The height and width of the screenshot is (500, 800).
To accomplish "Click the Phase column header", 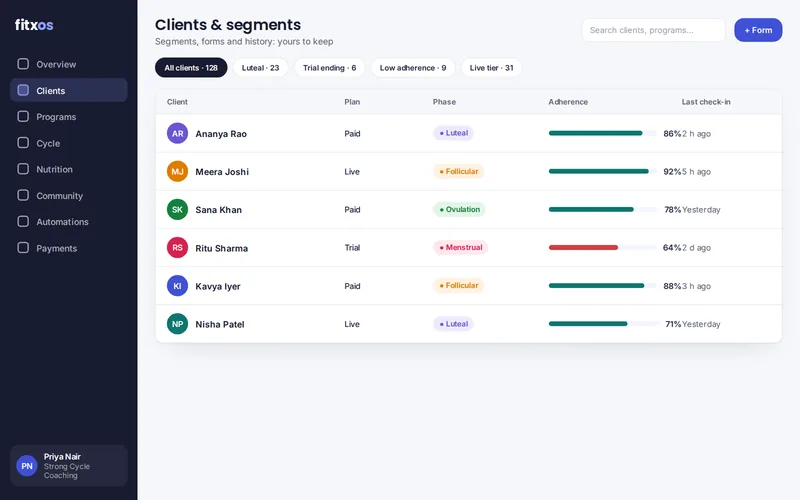I will click(x=444, y=102).
